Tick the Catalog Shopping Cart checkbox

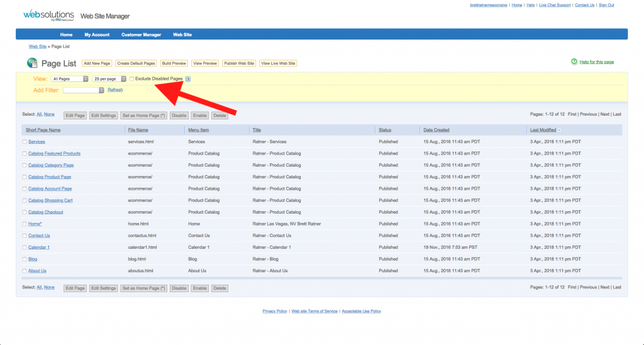[x=25, y=200]
